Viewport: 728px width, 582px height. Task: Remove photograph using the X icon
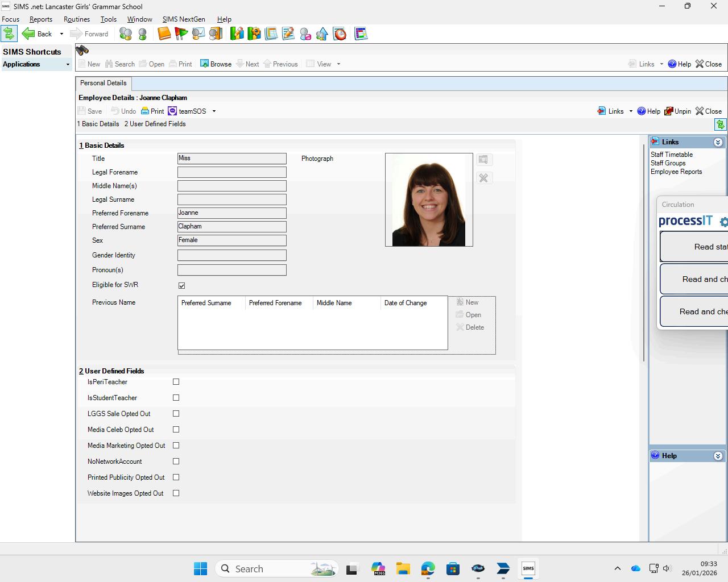[483, 178]
